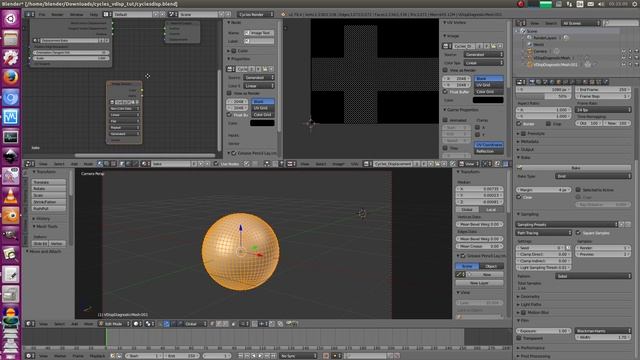Open the Bake Type dropdown

[593, 176]
